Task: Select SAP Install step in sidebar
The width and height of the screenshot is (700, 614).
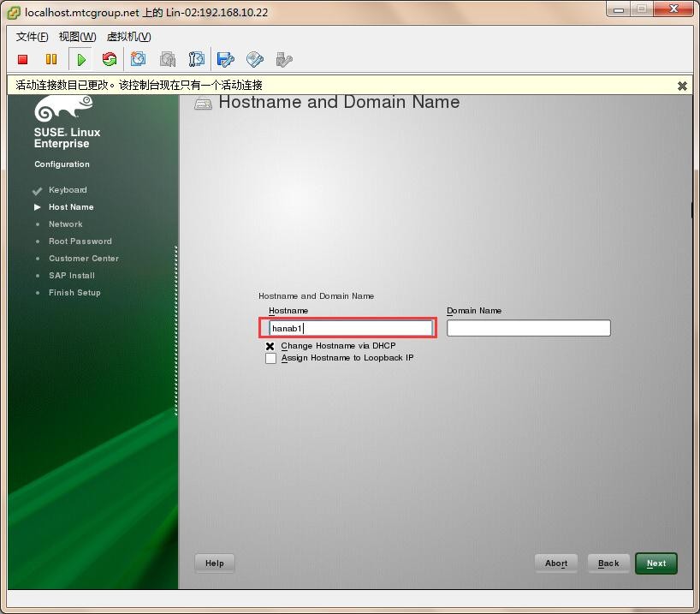Action: tap(72, 275)
